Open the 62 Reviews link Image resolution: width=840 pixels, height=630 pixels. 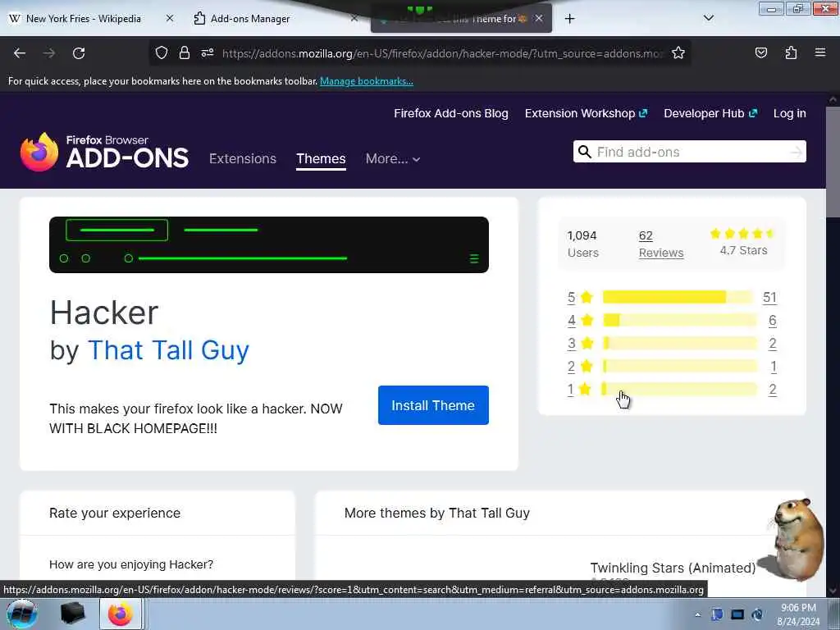(x=660, y=244)
